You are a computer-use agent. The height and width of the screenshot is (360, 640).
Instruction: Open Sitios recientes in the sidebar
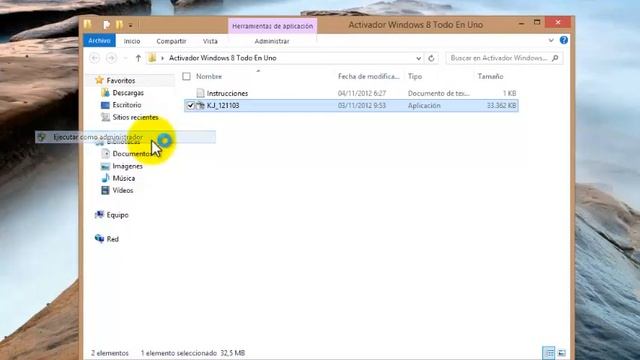[136, 117]
